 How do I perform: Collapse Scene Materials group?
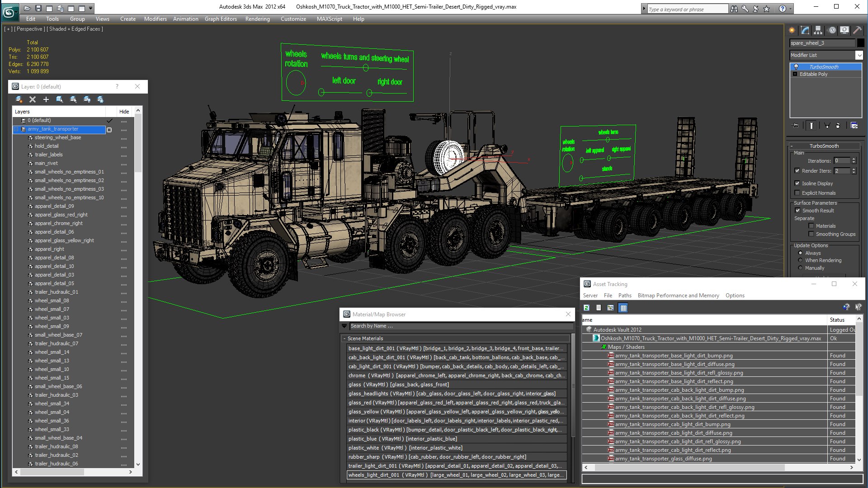coord(344,338)
